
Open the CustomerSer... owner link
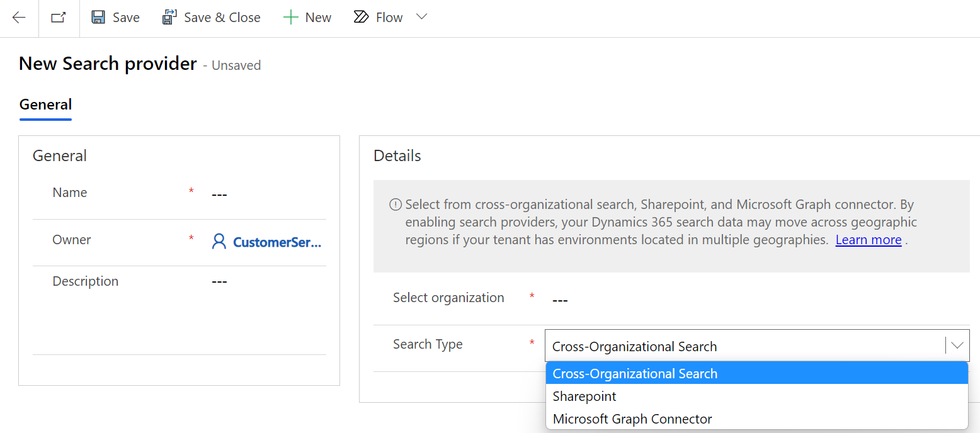[x=277, y=242]
